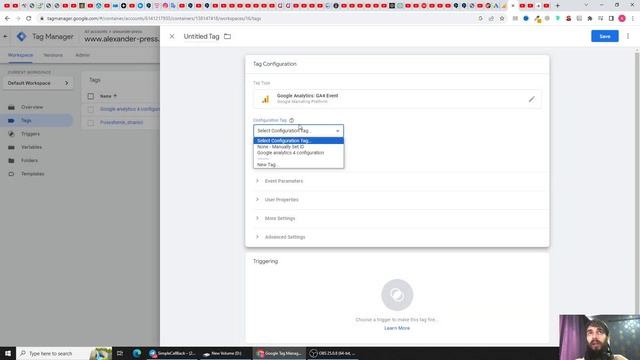Choose 'None - Manually Set ID' option

point(298,147)
